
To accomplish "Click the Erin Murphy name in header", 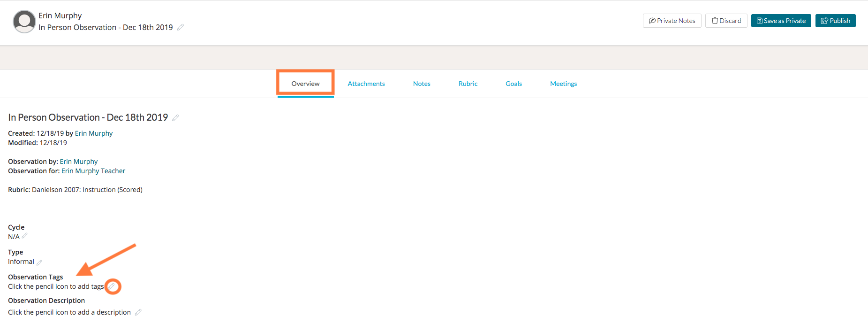I will [60, 15].
